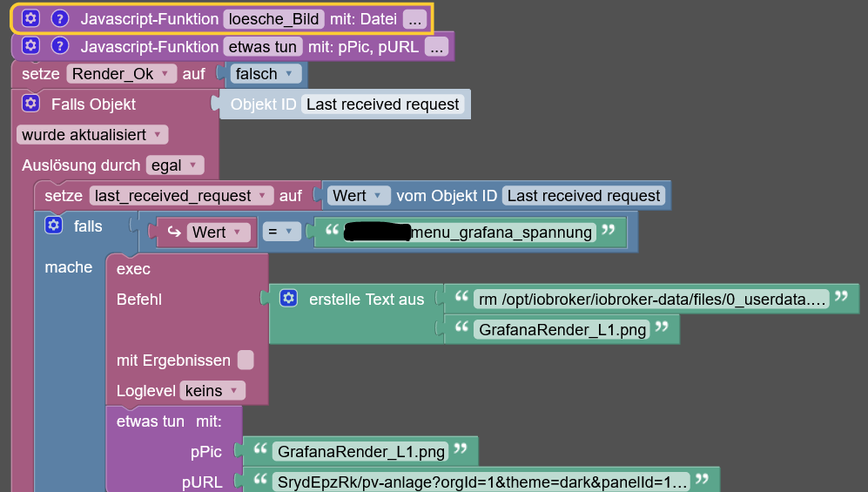Open the Wert dropdown in the falls comparison
868x492 pixels.
[x=219, y=232]
